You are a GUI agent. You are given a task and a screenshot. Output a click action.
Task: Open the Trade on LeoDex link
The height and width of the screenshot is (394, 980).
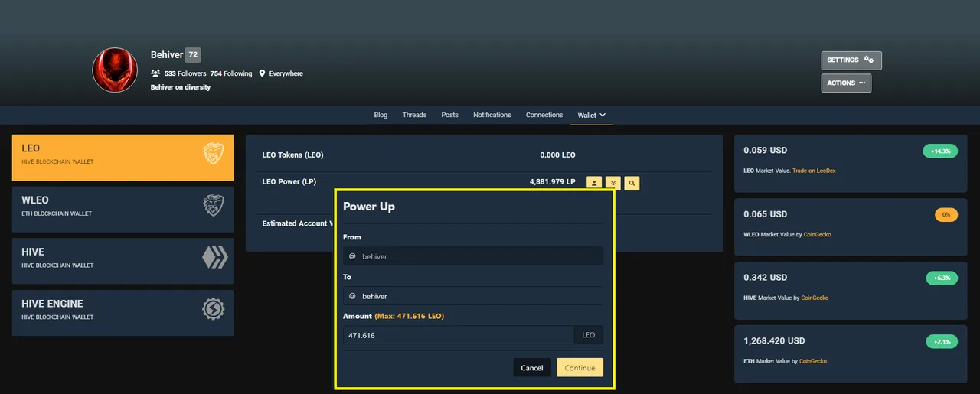tap(814, 171)
